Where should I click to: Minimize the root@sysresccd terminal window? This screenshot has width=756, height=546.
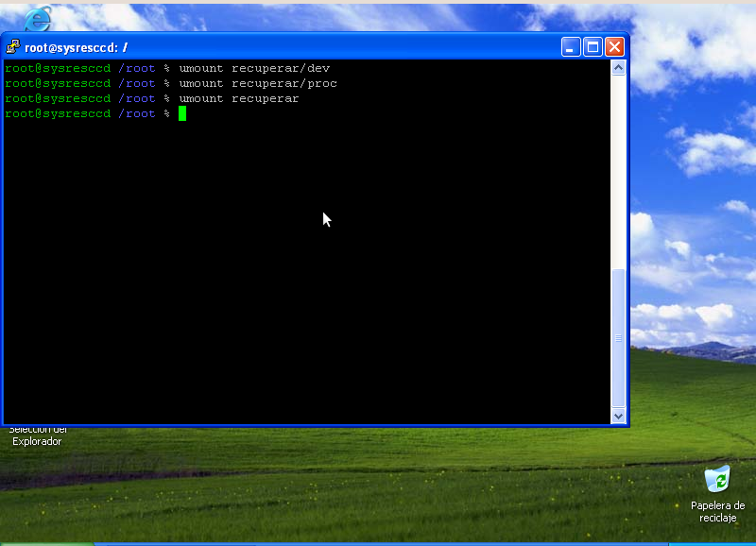click(571, 47)
